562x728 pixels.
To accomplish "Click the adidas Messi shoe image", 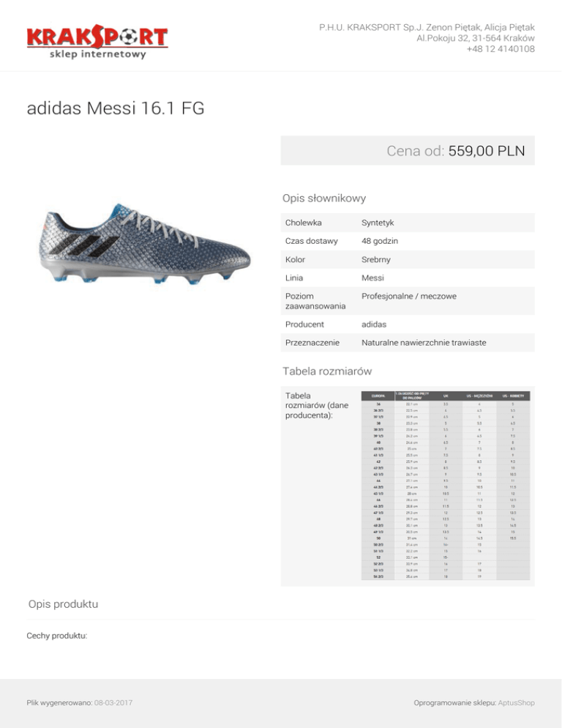I will pos(145,244).
